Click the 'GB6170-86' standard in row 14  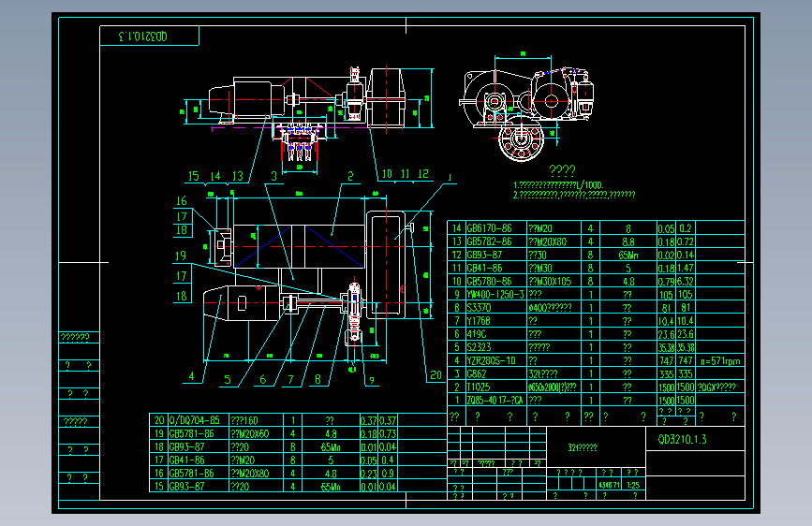pos(489,228)
